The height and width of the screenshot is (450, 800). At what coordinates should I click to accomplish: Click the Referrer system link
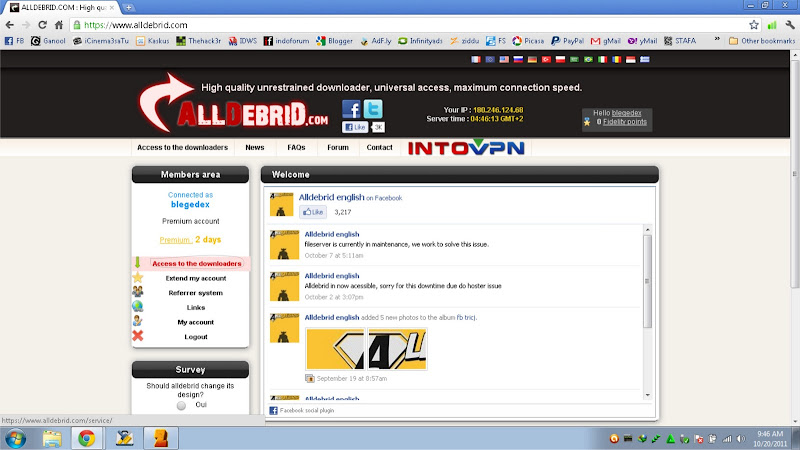pyautogui.click(x=196, y=293)
